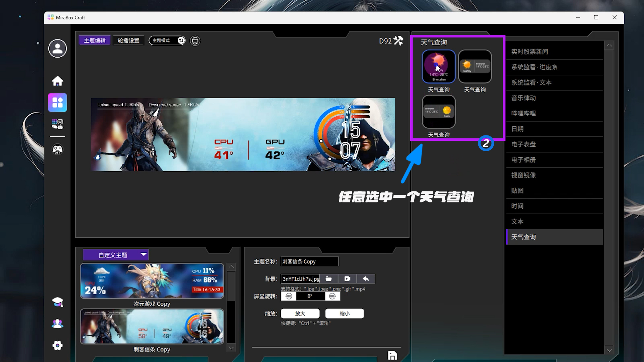Choose the weather widget with sun on right
644x362 pixels.
439,112
